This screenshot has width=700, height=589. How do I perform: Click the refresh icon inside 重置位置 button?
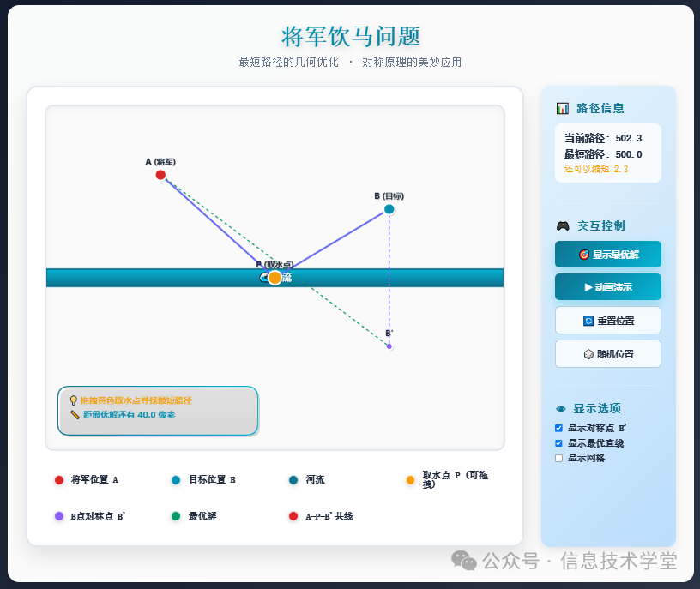(x=588, y=321)
